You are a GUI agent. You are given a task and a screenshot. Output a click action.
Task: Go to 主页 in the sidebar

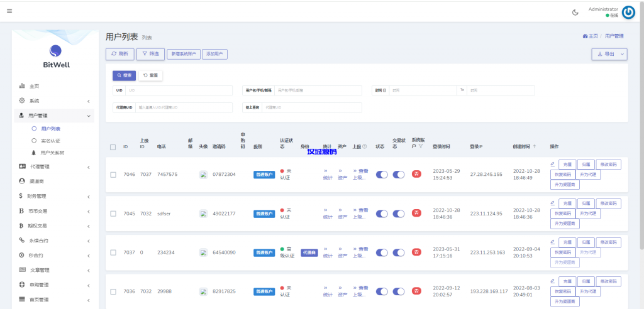pyautogui.click(x=34, y=86)
